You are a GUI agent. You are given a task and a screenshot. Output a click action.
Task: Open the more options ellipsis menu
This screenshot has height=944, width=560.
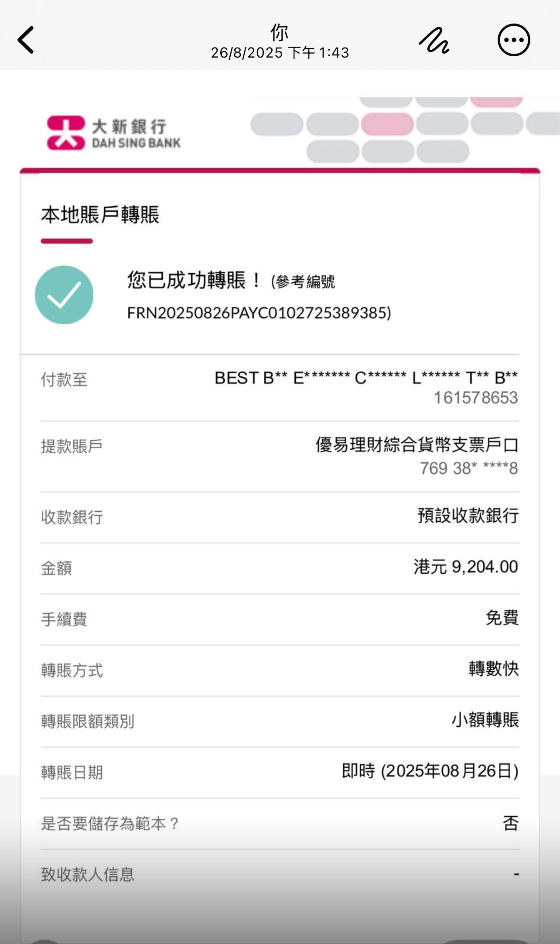click(x=514, y=40)
